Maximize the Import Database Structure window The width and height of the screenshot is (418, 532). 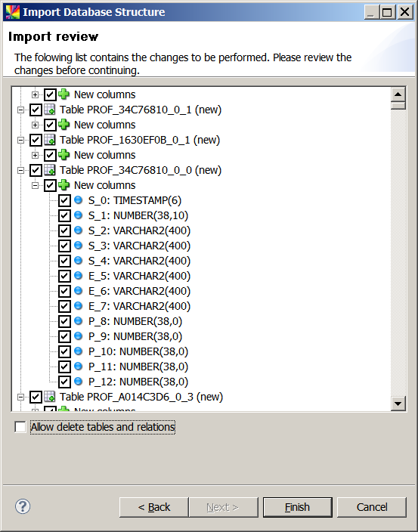coord(386,12)
